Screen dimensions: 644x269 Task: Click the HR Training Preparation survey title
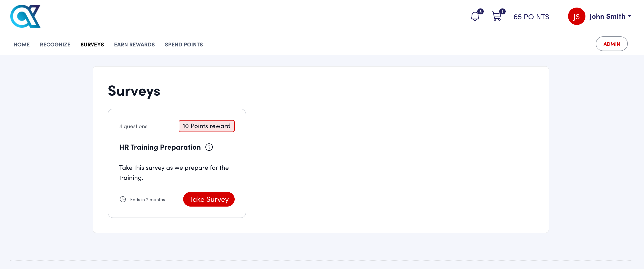coord(160,147)
